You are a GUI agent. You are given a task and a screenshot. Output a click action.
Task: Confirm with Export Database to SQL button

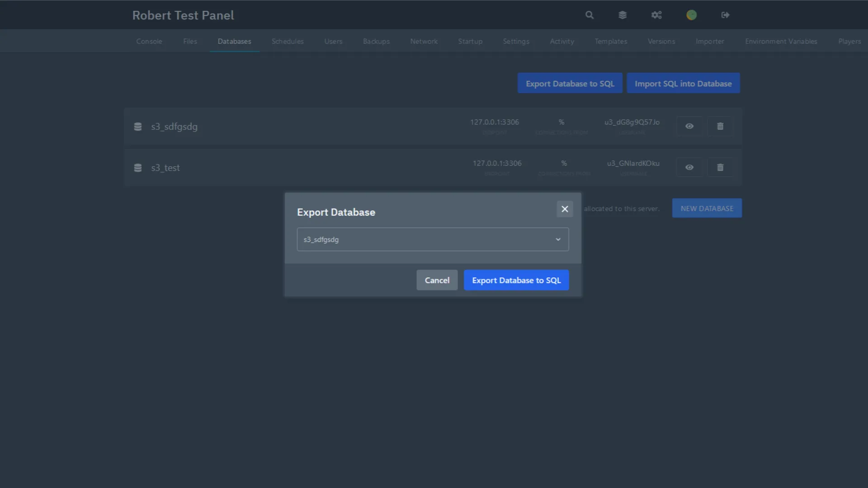[x=516, y=280]
